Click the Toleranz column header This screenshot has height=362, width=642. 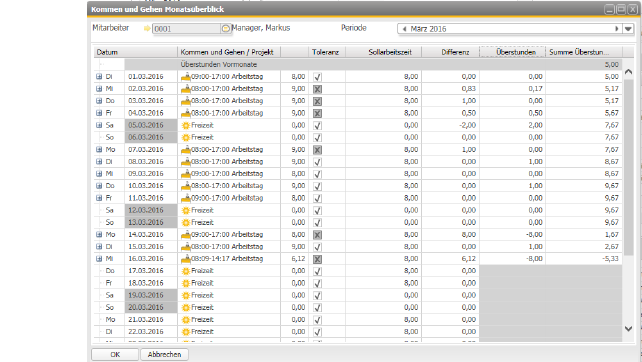pos(327,52)
